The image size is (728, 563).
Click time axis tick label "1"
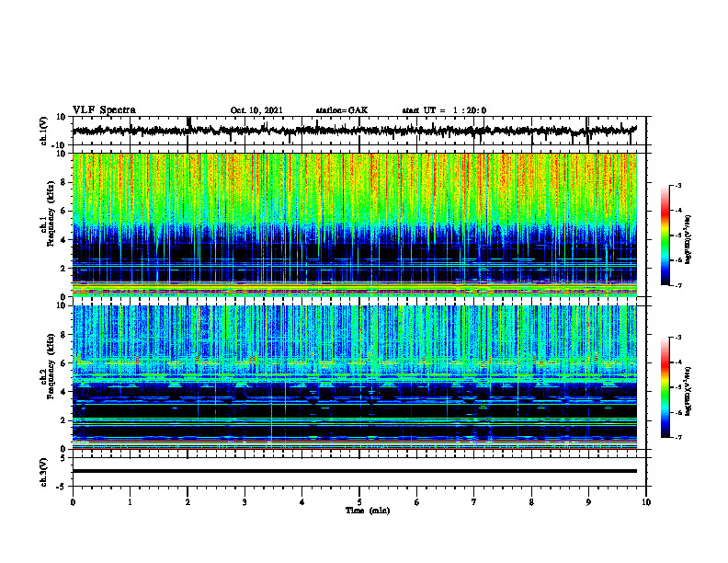pyautogui.click(x=130, y=502)
